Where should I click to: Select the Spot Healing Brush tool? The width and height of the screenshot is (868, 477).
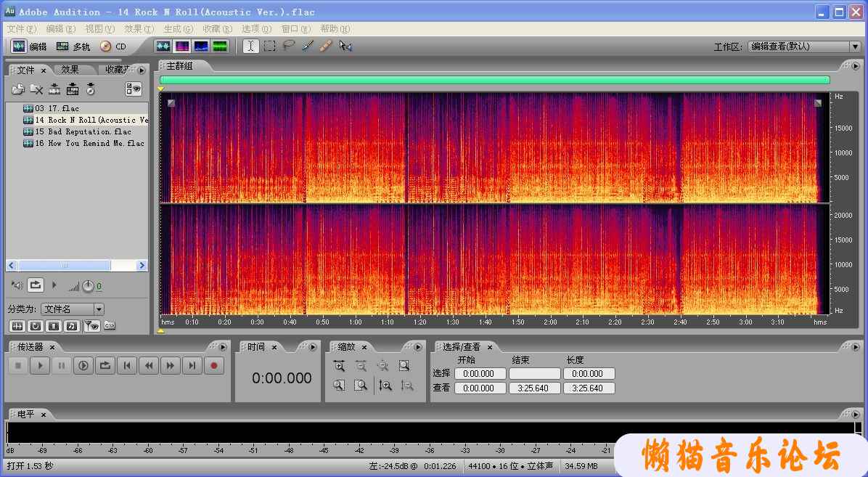point(326,46)
